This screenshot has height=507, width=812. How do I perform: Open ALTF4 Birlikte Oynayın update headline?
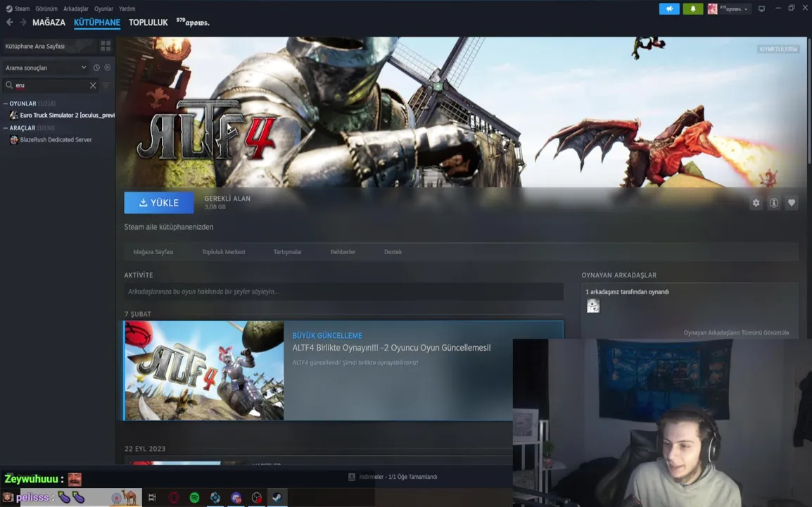pos(391,348)
